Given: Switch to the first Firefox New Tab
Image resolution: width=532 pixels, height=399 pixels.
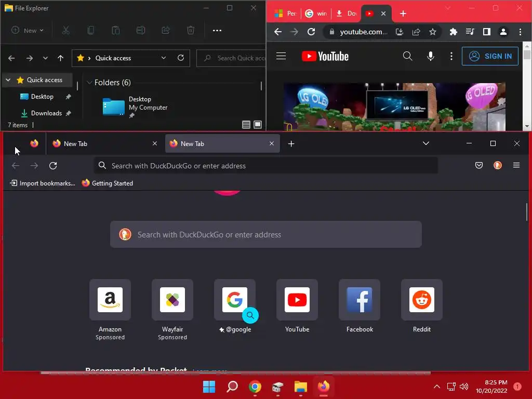Looking at the screenshot, I should point(103,143).
